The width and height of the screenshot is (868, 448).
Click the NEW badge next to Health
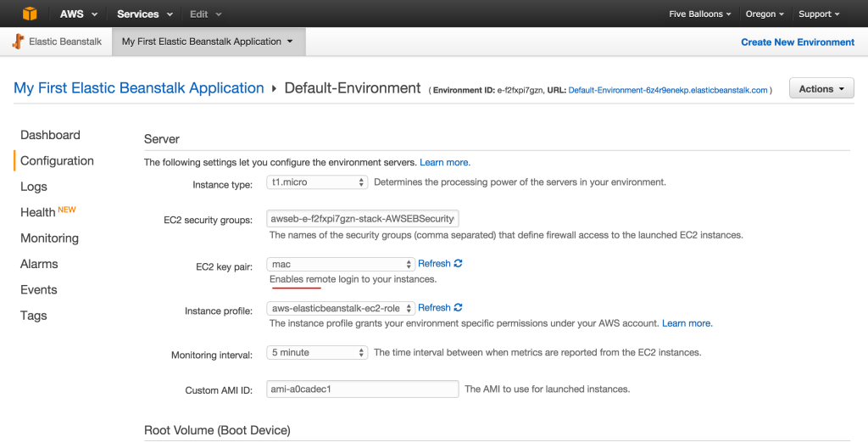[67, 210]
